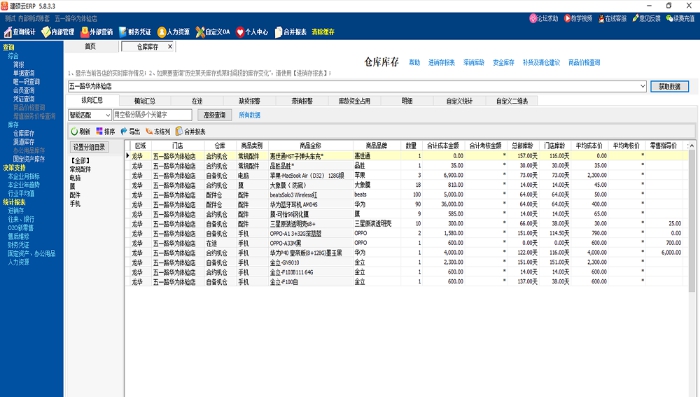
Task: Open the 自定义OA toolbar module
Action: point(213,32)
